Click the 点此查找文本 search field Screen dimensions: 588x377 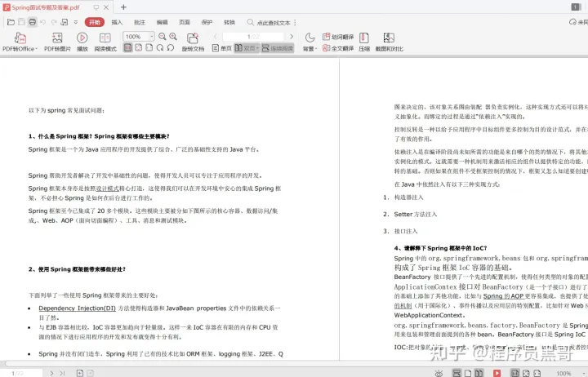269,23
